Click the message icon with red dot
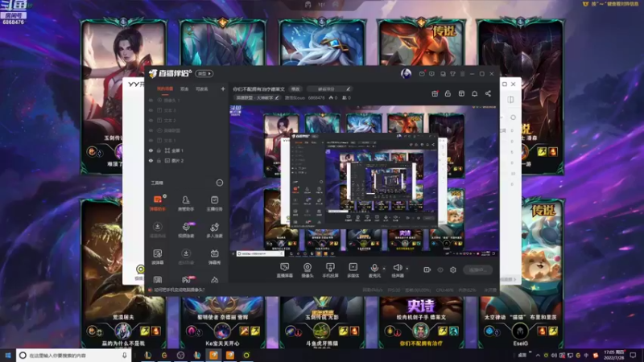Image resolution: width=644 pixels, height=362 pixels. (x=422, y=74)
